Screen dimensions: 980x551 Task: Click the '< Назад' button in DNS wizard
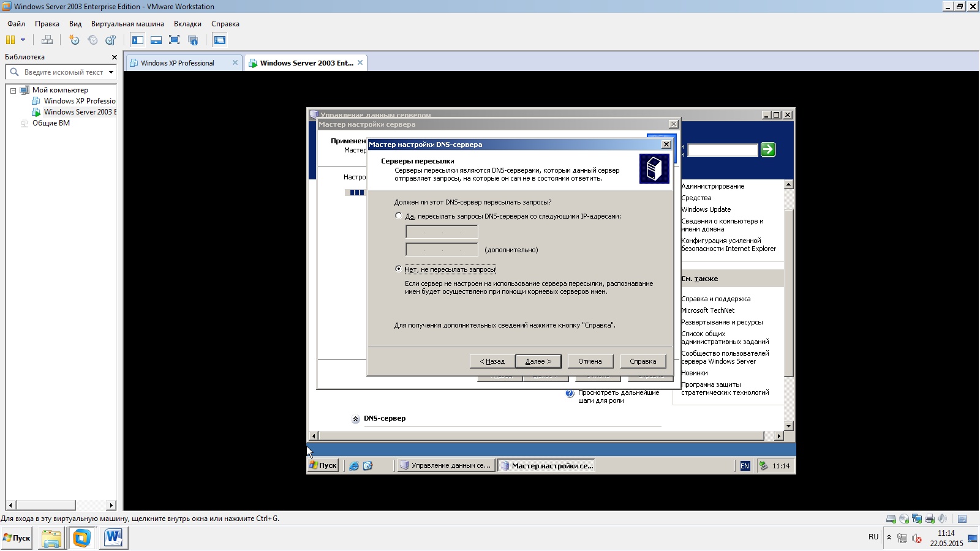tap(492, 361)
